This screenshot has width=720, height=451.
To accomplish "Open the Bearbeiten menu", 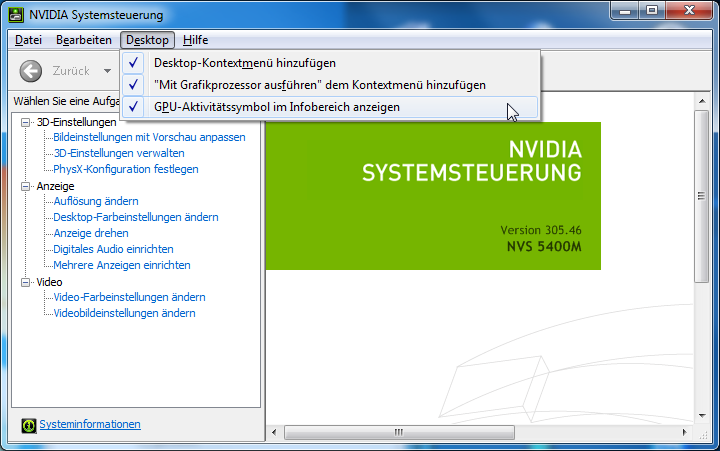I will pyautogui.click(x=84, y=40).
